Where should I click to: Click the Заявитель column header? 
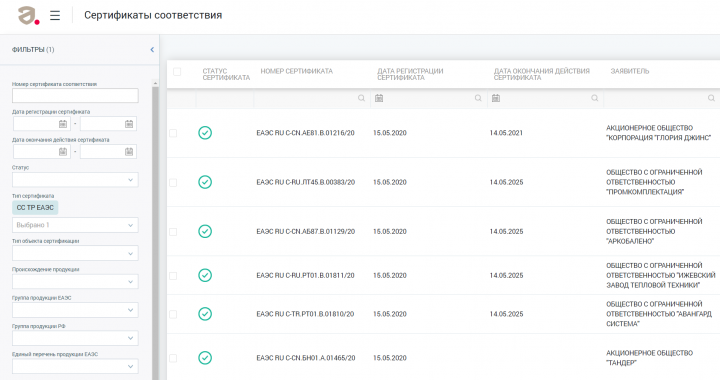point(630,71)
